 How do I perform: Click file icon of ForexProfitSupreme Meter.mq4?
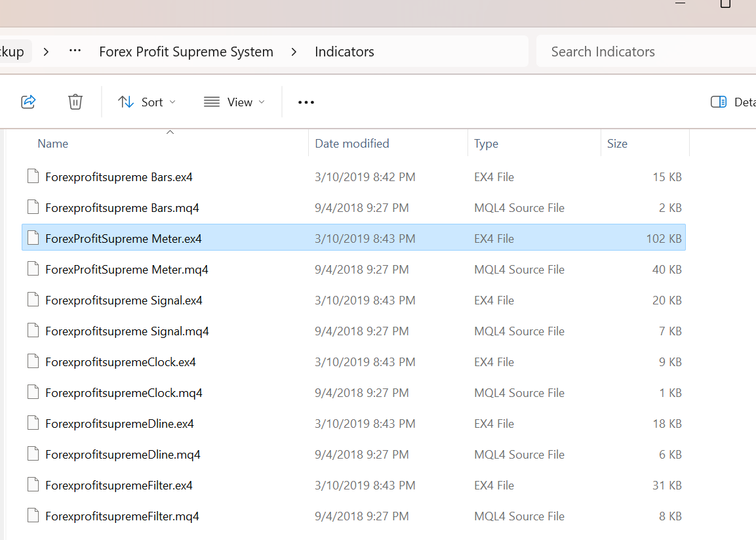pyautogui.click(x=33, y=269)
